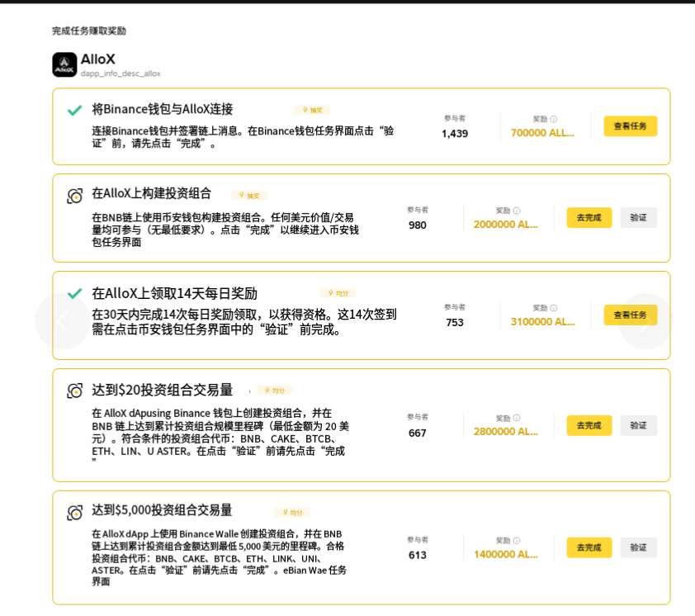Viewport: 695px width, 616px height.
Task: Click the participant count 613
Action: [418, 555]
